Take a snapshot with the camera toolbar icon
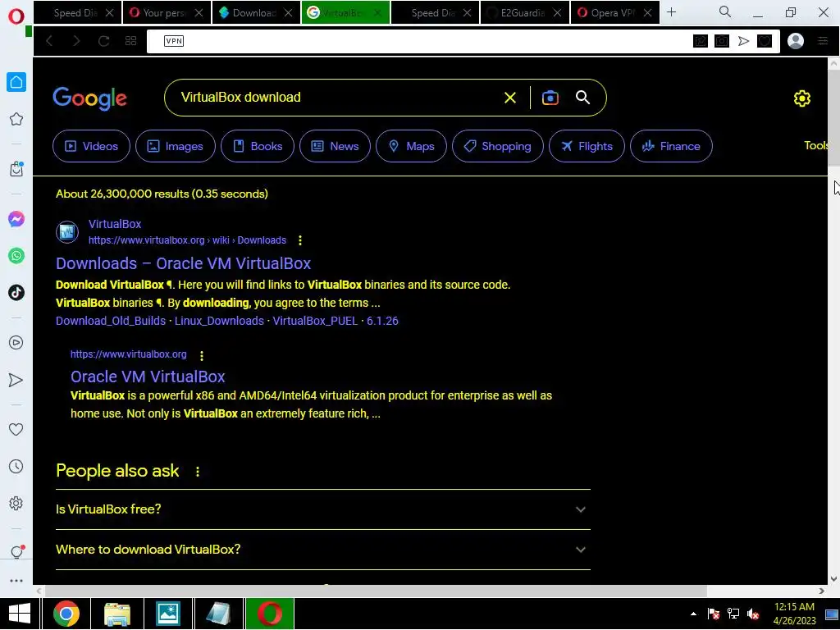This screenshot has width=840, height=630. point(722,41)
